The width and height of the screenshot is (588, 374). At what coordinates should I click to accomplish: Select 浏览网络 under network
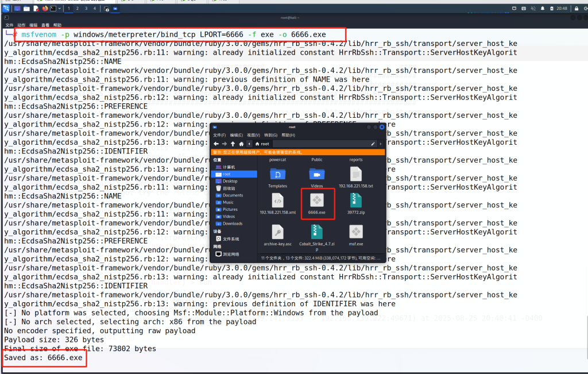[x=235, y=255]
